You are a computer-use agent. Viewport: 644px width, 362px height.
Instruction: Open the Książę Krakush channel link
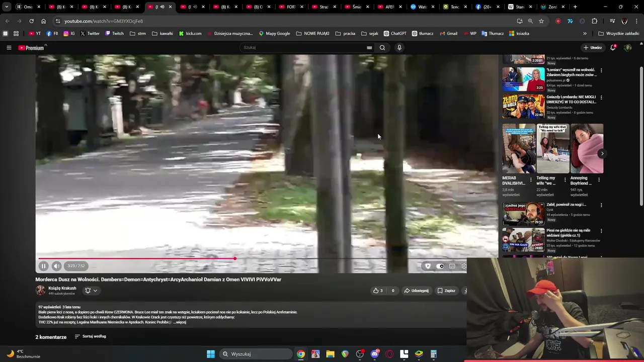coord(62,288)
